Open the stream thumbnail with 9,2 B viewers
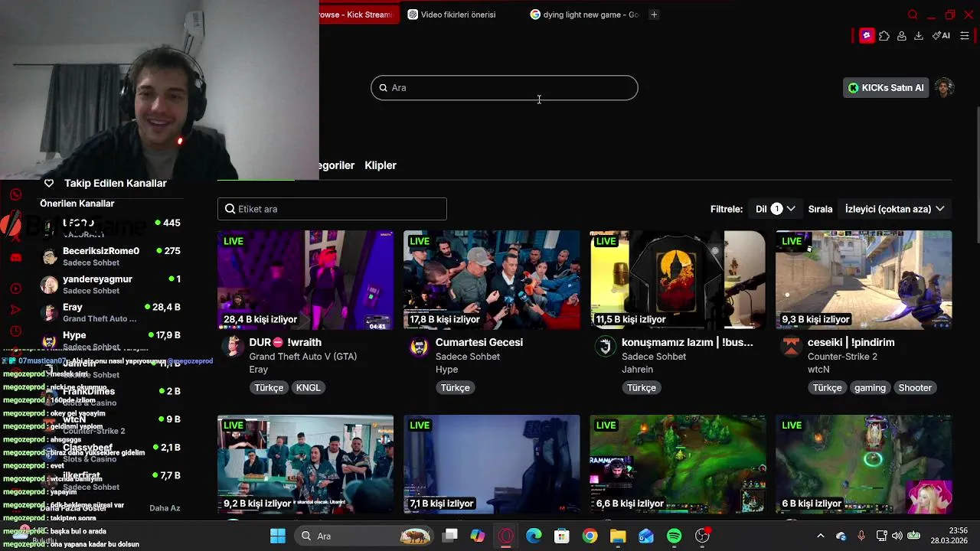Screen dimensions: 980x551 click(x=305, y=465)
